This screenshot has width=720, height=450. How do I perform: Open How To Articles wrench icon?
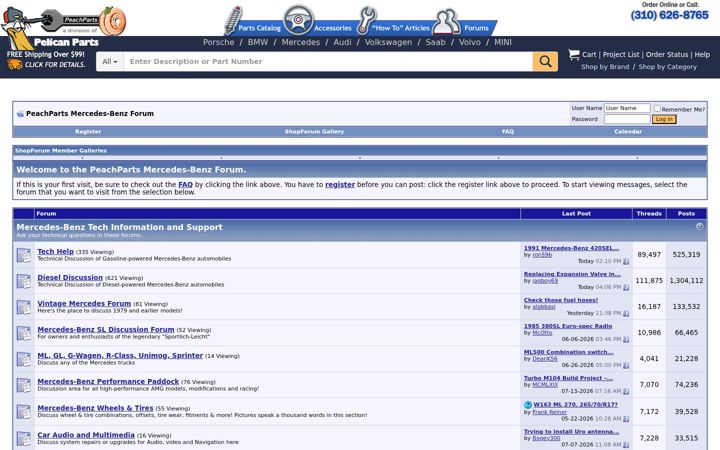[x=367, y=20]
